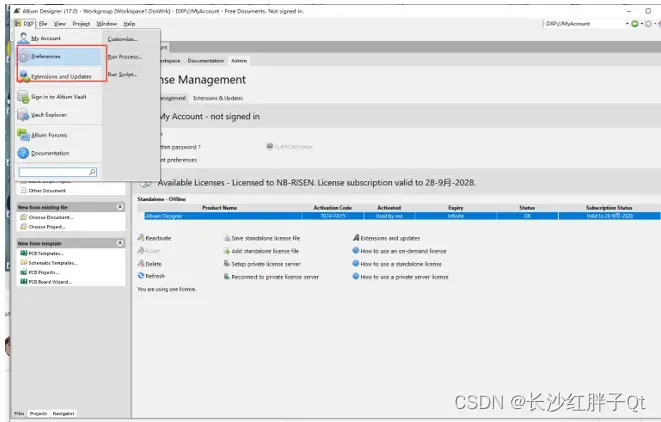
Task: Click the search magnifier icon
Action: tap(92, 172)
